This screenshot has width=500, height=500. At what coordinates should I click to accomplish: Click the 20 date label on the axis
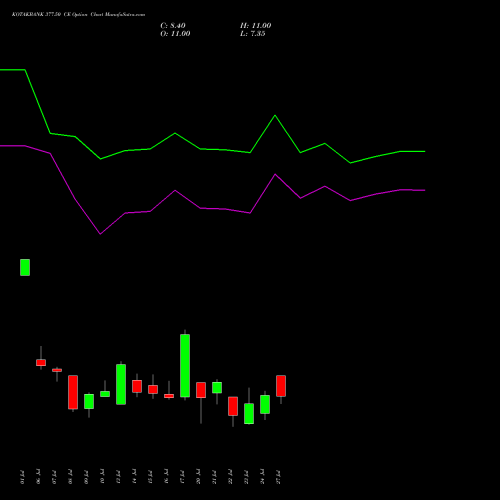(x=198, y=477)
